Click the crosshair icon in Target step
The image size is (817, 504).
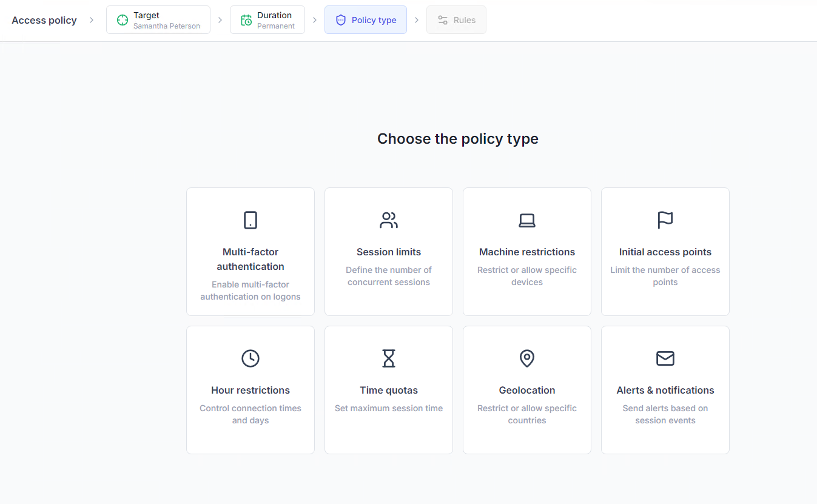pyautogui.click(x=123, y=20)
